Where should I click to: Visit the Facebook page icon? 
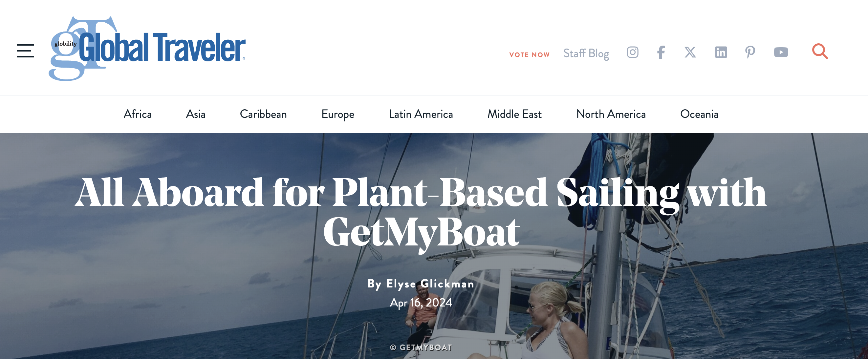[661, 52]
